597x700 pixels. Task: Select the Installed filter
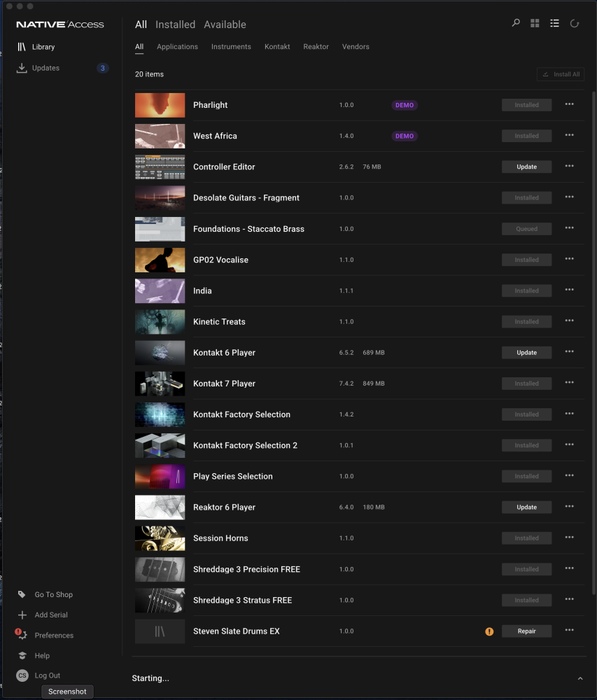click(176, 24)
